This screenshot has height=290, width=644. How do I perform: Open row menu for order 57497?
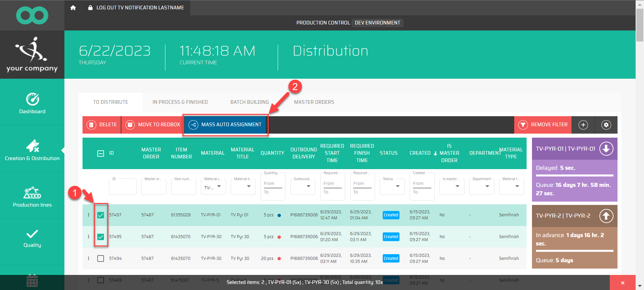click(x=89, y=215)
